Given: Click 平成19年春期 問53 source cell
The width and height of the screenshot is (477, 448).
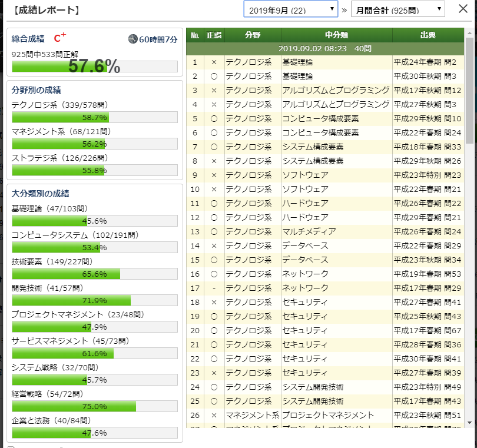Looking at the screenshot, I should pyautogui.click(x=428, y=274).
